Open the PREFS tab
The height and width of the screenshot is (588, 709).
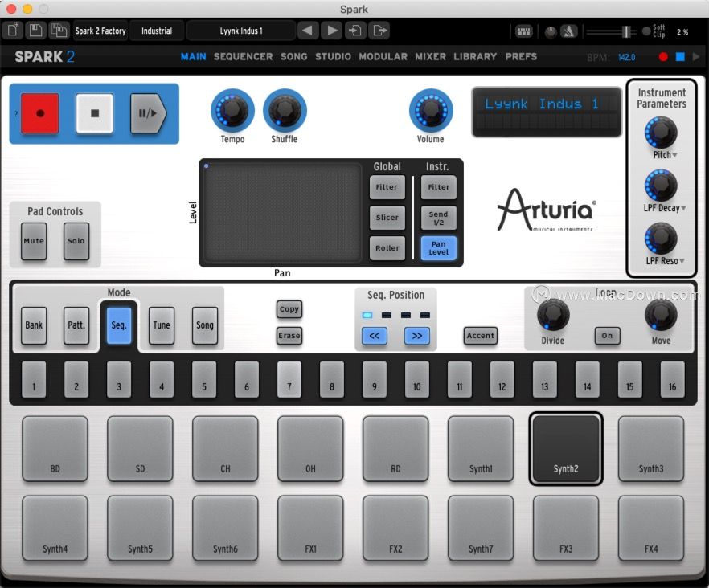pos(522,57)
